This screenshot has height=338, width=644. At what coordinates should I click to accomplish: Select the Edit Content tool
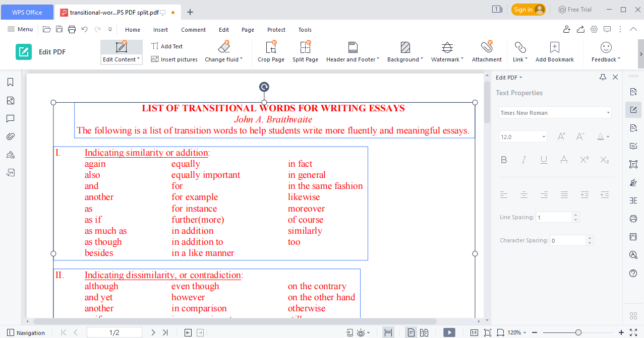pos(122,52)
